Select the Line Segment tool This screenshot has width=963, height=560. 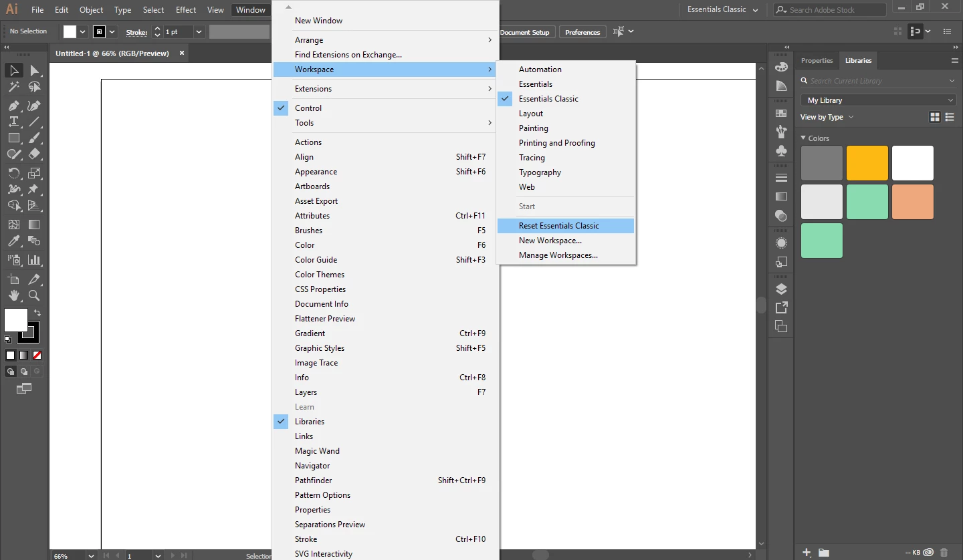coord(34,122)
